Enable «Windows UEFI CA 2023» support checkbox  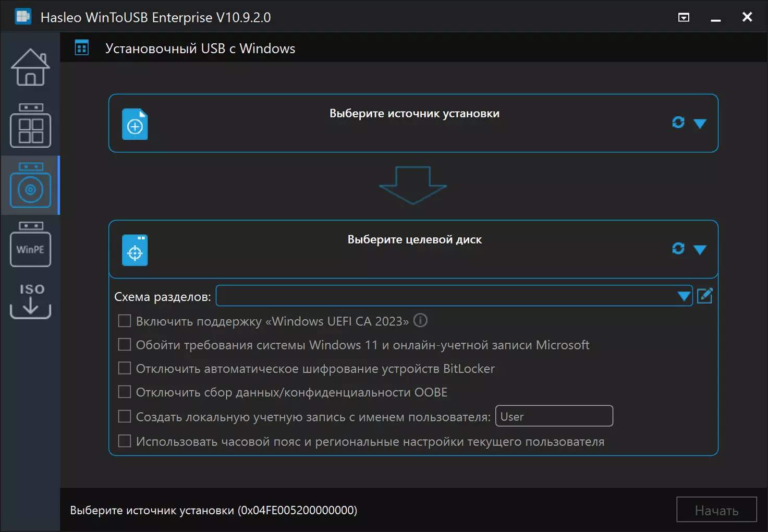pos(125,321)
